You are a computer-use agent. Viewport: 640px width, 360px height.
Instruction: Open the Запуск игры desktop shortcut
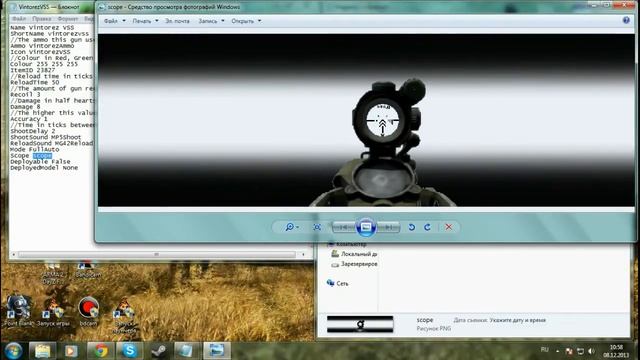(x=53, y=313)
